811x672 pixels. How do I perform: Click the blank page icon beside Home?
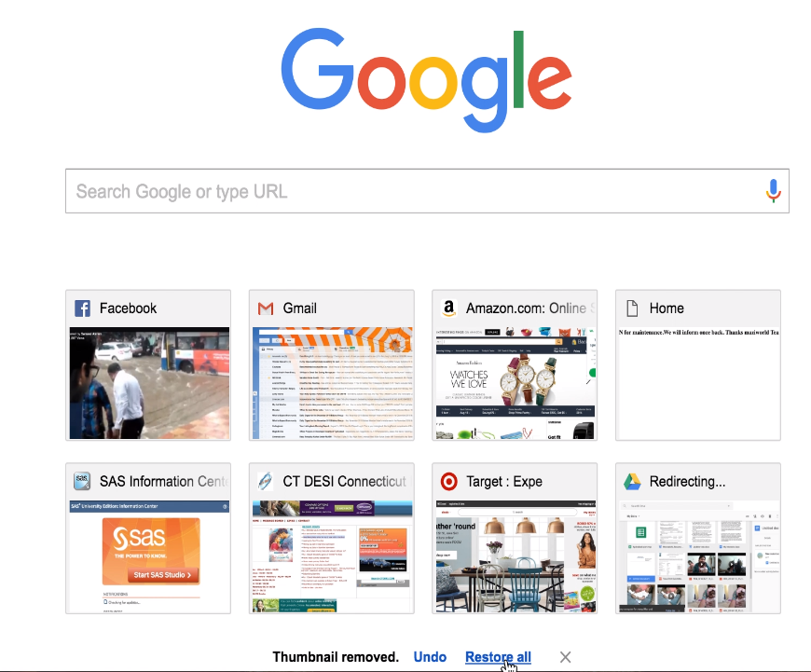[632, 309]
